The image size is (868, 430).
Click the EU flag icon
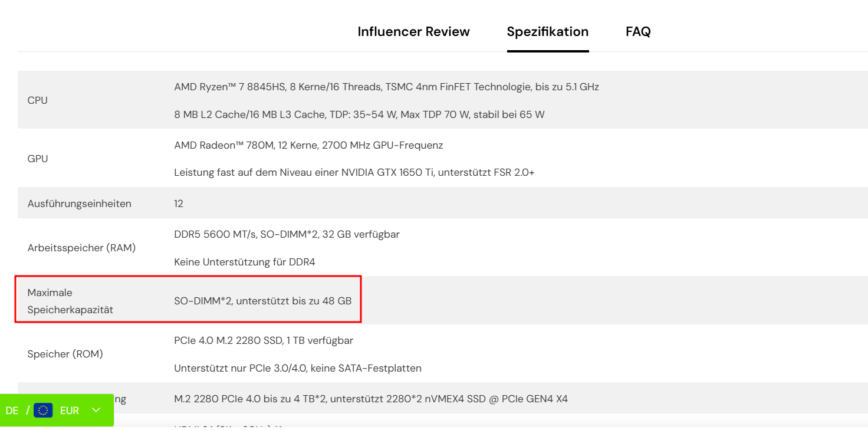click(43, 411)
